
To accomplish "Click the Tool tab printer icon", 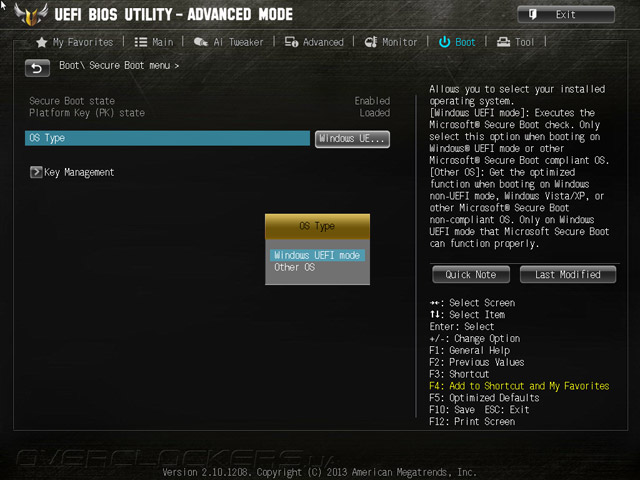I will tap(503, 42).
